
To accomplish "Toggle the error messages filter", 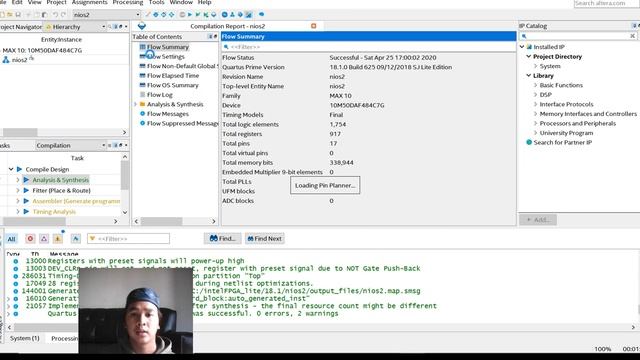I will coord(30,238).
